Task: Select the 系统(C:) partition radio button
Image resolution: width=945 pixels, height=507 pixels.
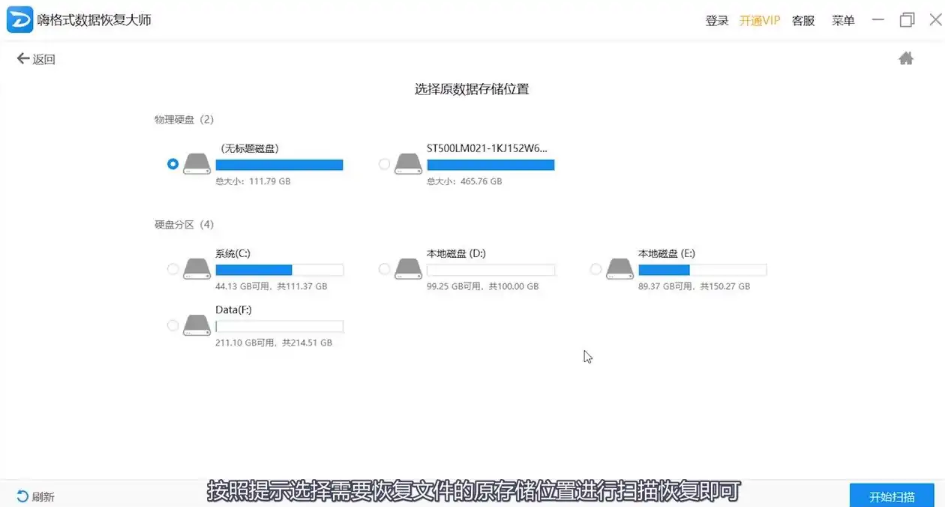Action: point(173,269)
